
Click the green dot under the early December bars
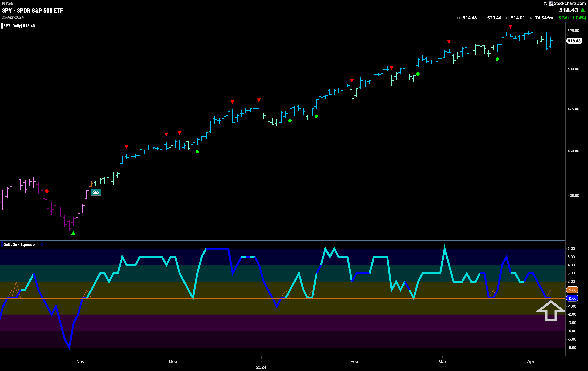click(x=197, y=152)
